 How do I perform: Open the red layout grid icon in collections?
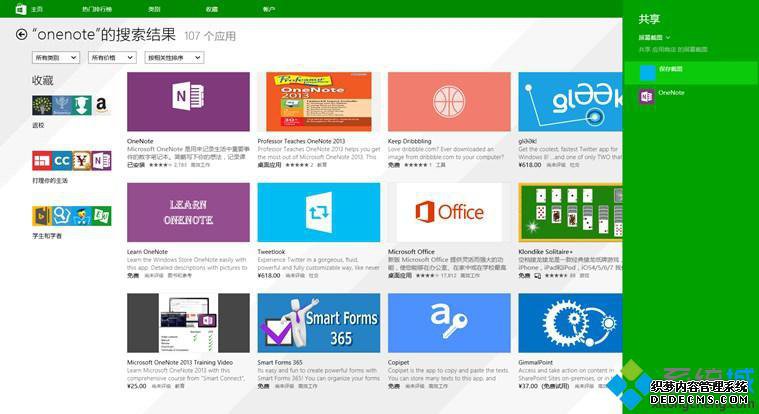pyautogui.click(x=42, y=160)
